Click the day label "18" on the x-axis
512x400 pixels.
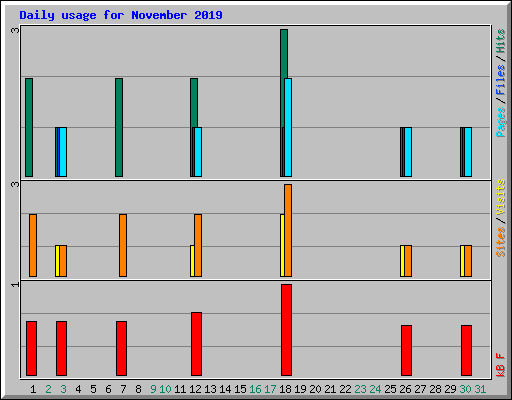(x=285, y=389)
